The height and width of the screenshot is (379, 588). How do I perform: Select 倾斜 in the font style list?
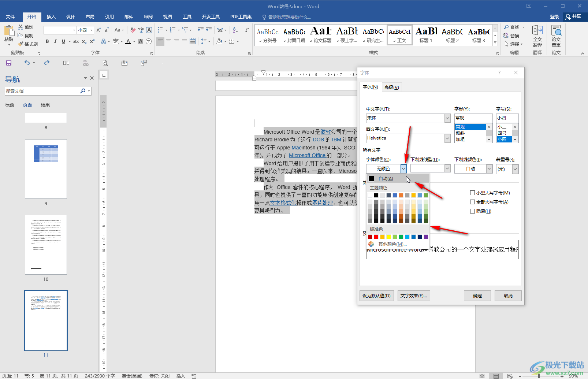point(470,133)
